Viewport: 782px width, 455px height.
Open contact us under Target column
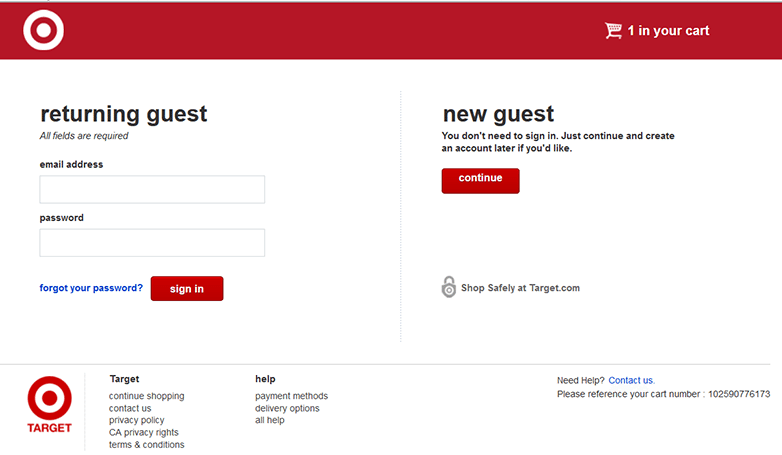pyautogui.click(x=130, y=408)
